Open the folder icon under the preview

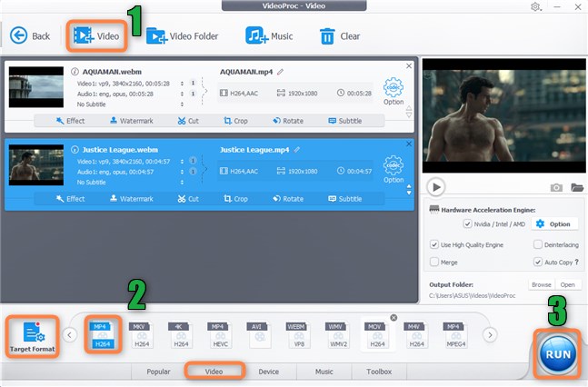point(577,187)
